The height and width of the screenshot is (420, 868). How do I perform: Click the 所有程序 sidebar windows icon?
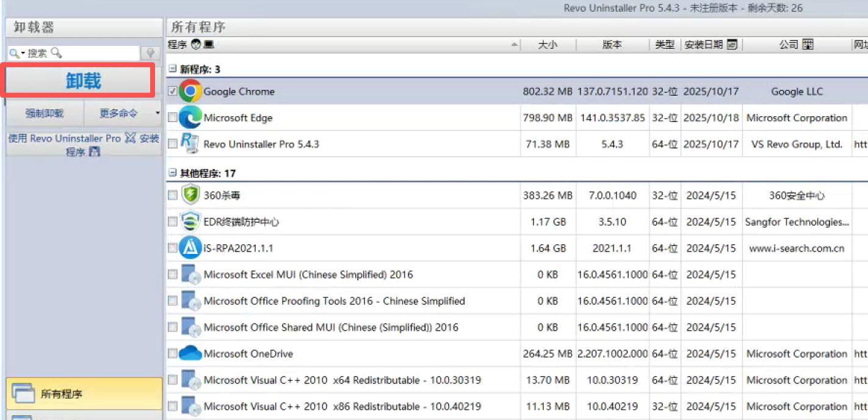[23, 393]
